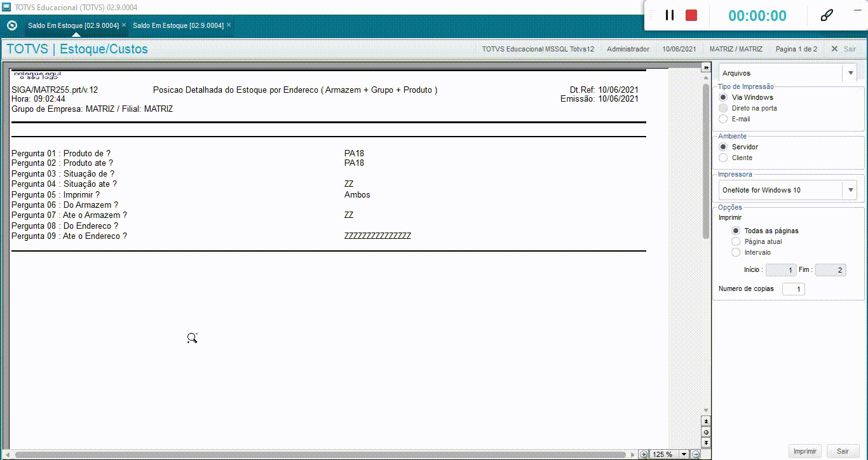
Task: Open the Impressora OneNote dropdown
Action: (851, 190)
